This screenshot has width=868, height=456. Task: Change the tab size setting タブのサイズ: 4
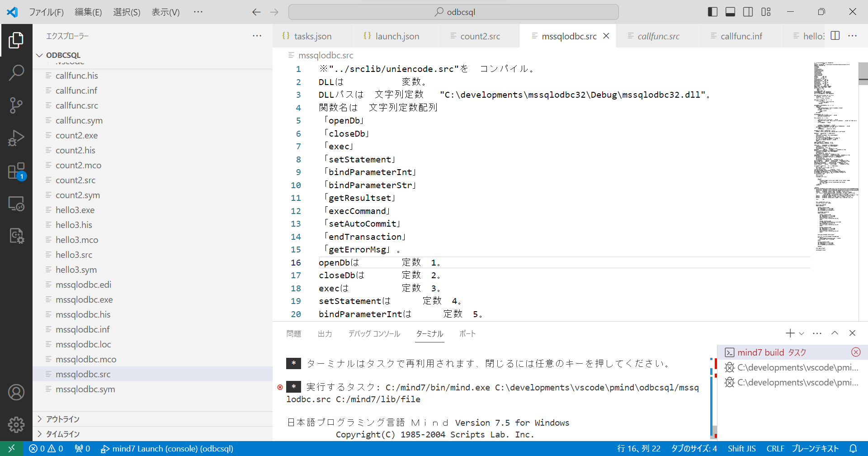694,448
